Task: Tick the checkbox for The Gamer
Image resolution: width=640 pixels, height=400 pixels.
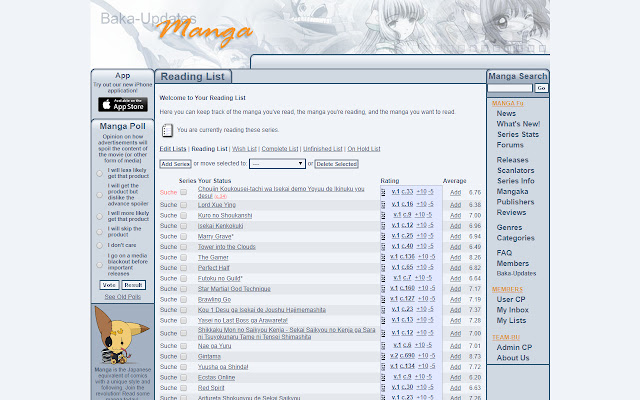Action: 184,257
